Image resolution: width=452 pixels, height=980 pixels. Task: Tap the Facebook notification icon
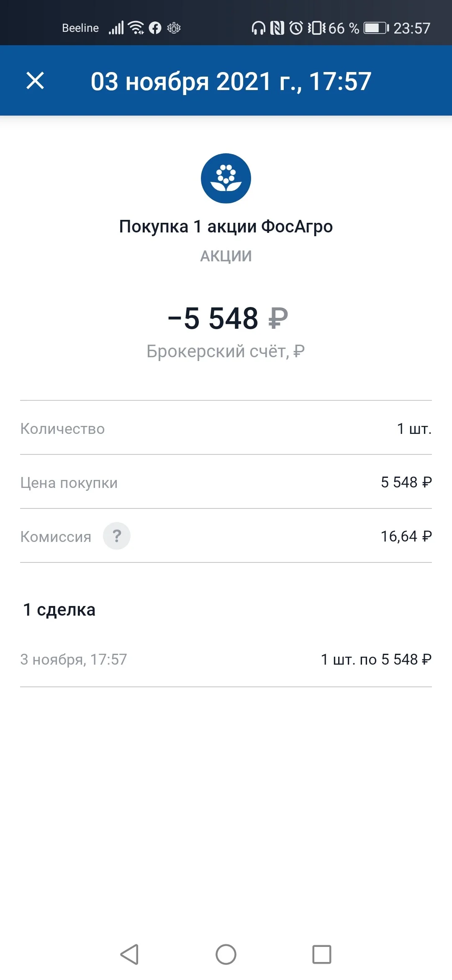[155, 28]
